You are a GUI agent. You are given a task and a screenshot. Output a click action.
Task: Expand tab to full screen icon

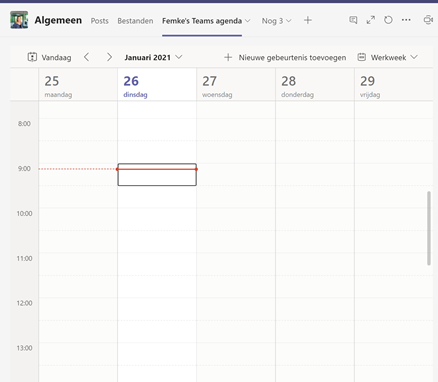click(371, 20)
